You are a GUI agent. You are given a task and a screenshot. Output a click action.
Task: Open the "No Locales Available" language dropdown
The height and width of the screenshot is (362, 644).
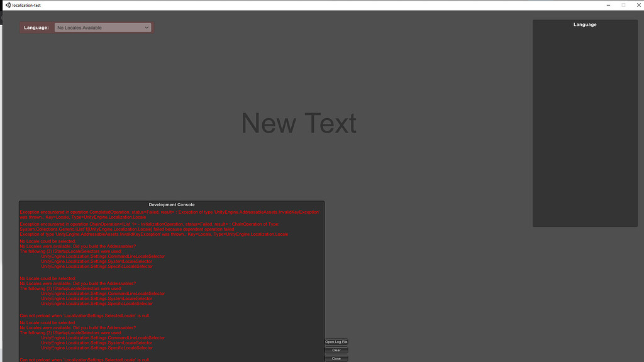point(103,27)
